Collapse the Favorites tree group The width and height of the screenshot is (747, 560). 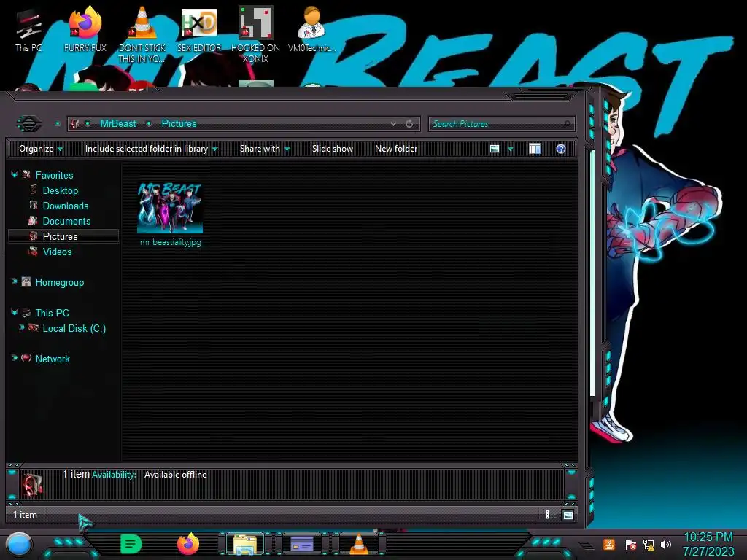click(x=15, y=175)
